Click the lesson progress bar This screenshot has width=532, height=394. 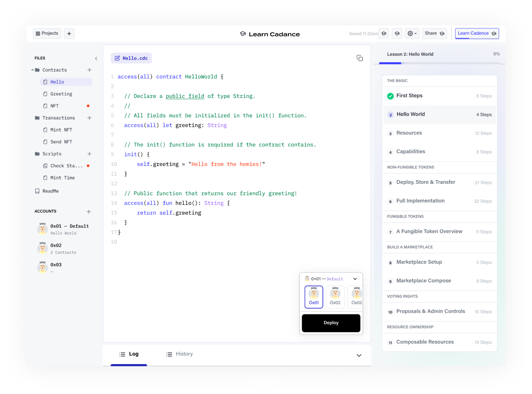440,63
